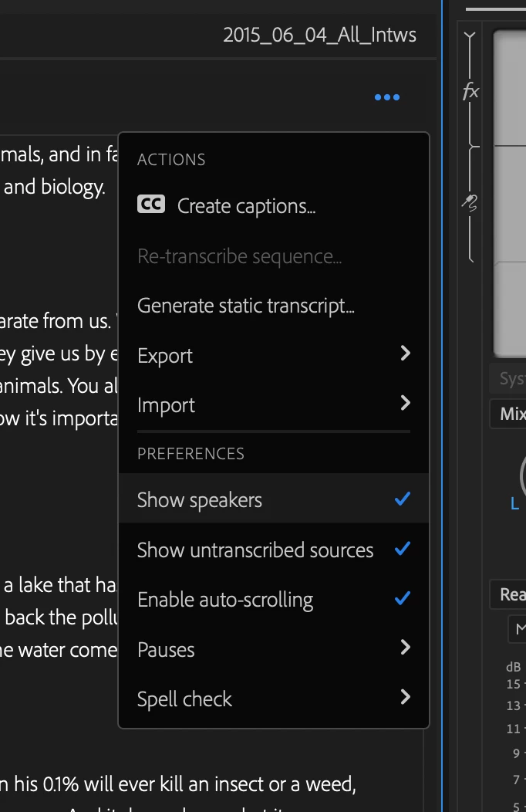
Task: Choose Generate static transcript
Action: point(245,306)
